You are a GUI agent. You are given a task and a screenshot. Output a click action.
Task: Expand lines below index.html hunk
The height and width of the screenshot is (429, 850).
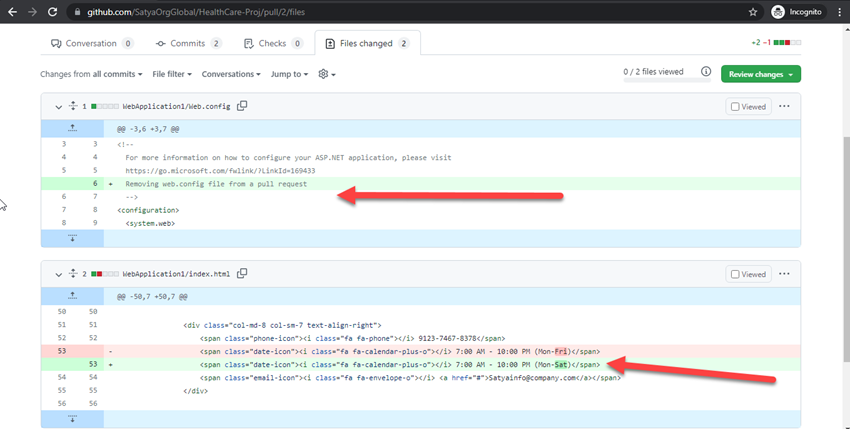coord(72,419)
